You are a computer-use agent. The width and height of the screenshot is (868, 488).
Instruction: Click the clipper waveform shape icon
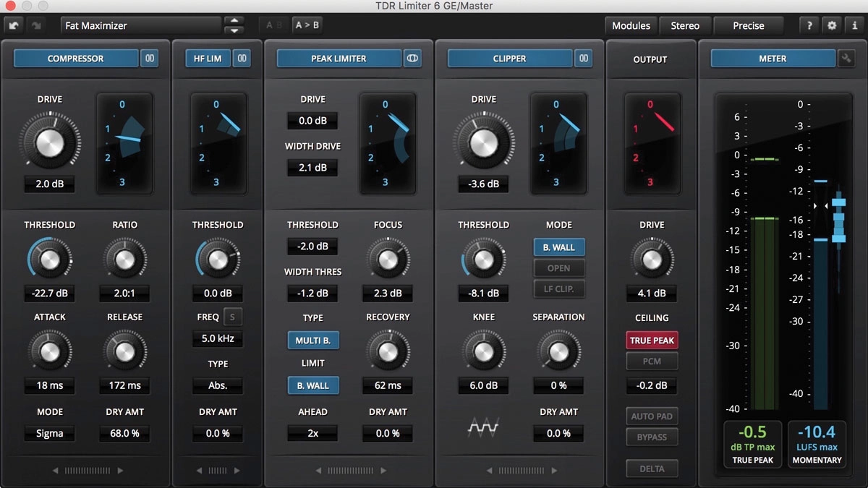pos(483,428)
